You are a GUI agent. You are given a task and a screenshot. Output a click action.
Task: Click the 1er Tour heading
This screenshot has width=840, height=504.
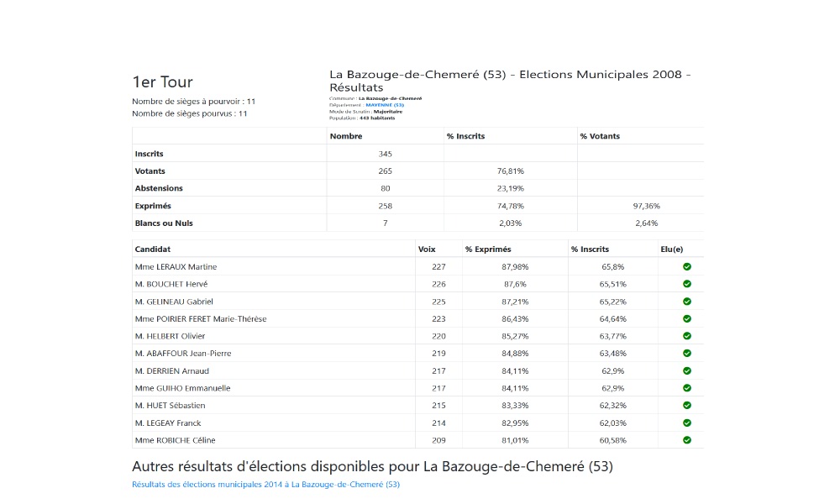pyautogui.click(x=163, y=82)
